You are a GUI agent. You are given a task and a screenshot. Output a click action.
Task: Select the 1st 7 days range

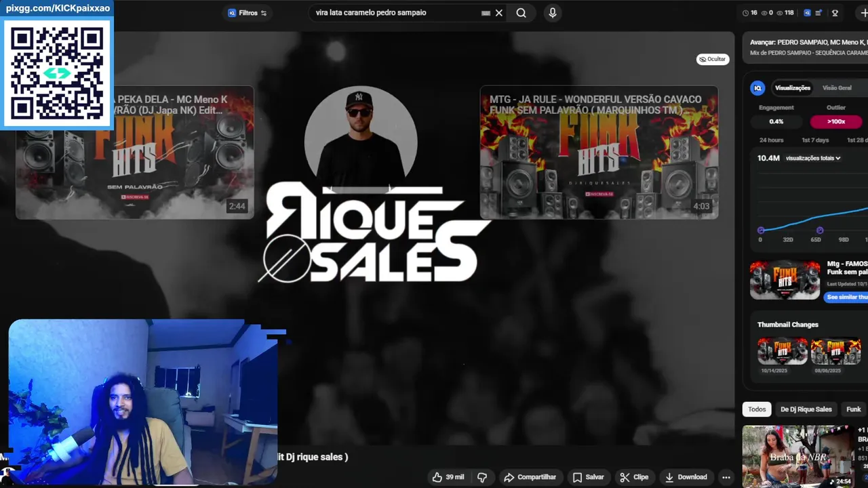815,140
